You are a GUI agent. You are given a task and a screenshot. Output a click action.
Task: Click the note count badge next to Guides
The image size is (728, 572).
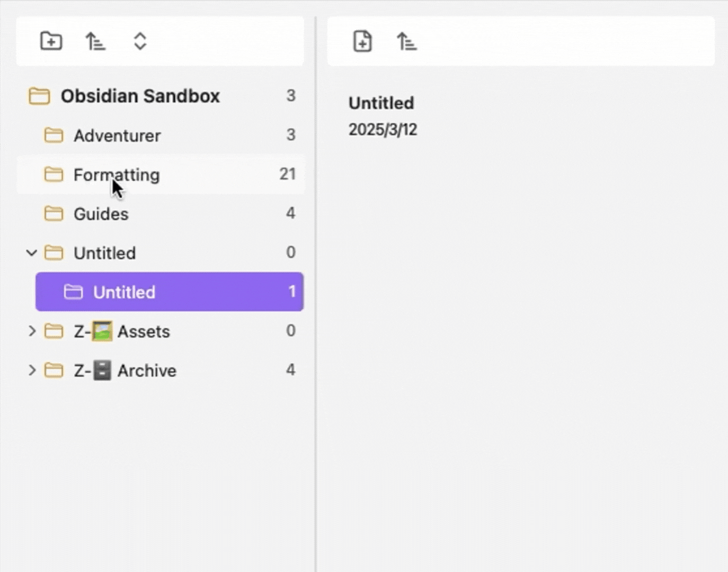tap(290, 213)
